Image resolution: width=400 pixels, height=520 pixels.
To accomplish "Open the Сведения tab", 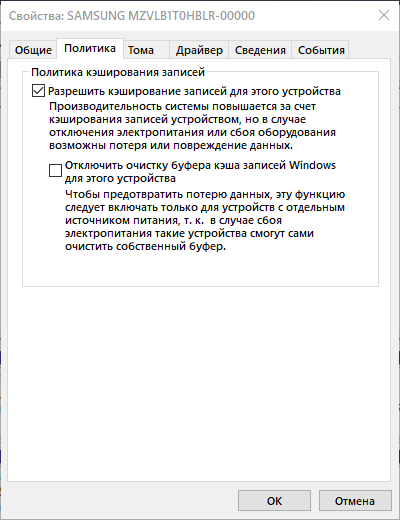I will (260, 50).
